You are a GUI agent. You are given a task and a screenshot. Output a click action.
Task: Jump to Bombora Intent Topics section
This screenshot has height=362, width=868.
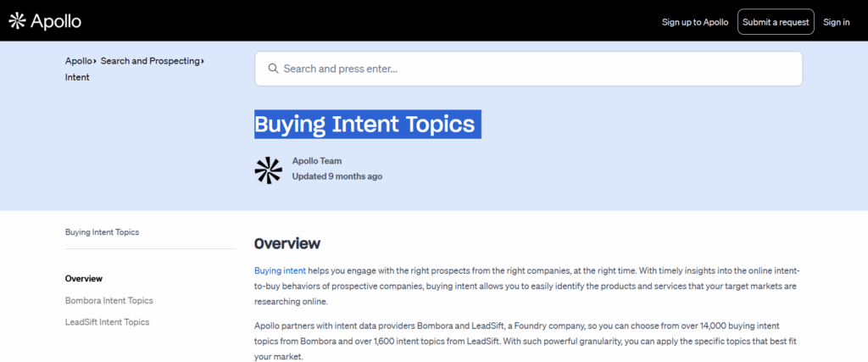coord(108,300)
